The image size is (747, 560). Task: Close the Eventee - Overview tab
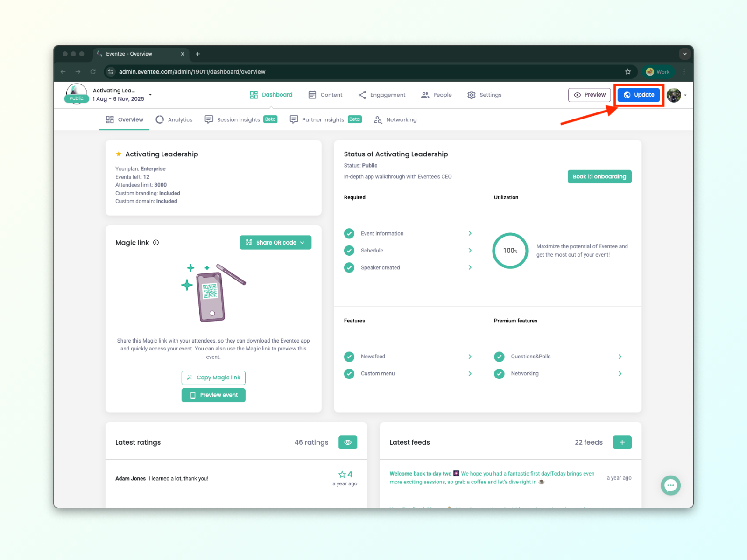[x=183, y=54]
